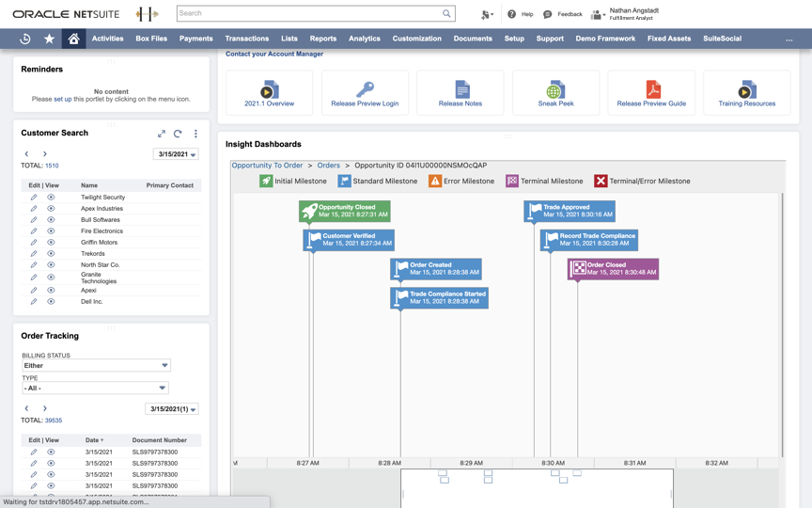This screenshot has height=508, width=812.
Task: Edit the Bull Softwares customer row
Action: (x=34, y=220)
